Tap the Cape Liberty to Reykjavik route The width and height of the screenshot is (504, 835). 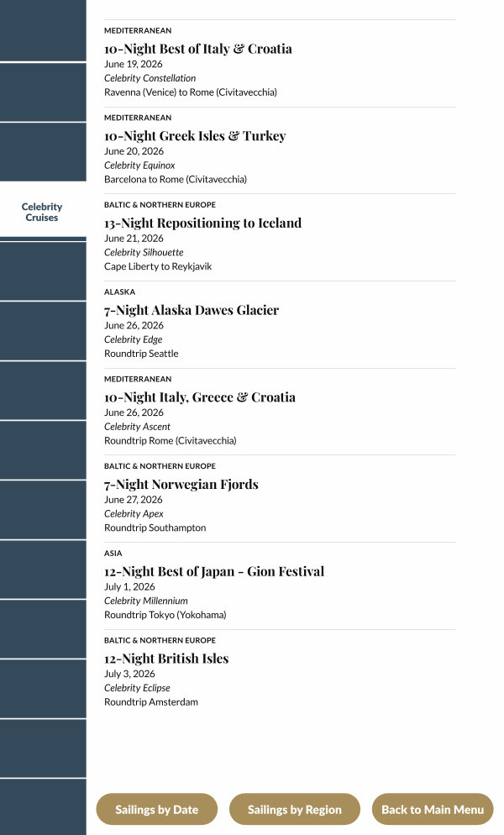click(158, 266)
